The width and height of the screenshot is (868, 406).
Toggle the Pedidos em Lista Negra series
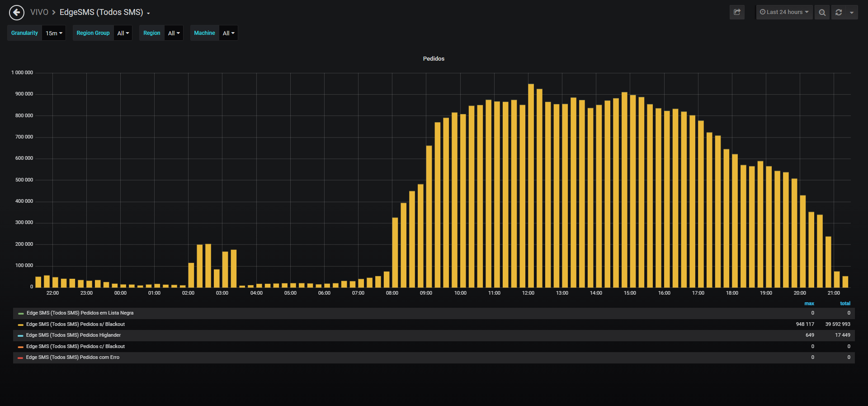[x=80, y=313]
